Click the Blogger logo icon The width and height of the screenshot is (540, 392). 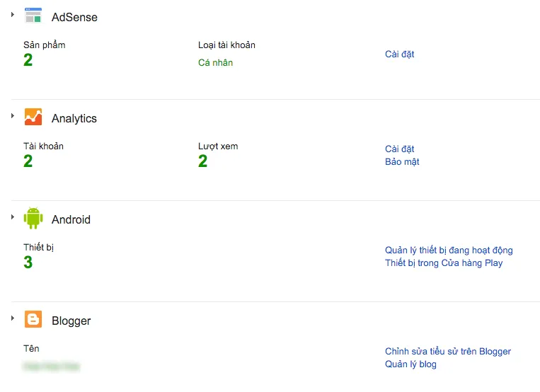coord(33,320)
